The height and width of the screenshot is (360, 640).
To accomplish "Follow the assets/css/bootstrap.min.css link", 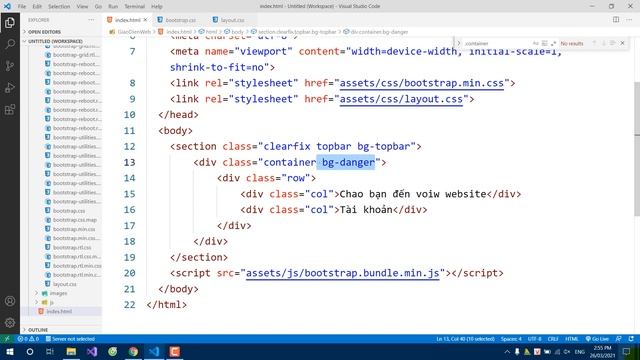I will point(422,83).
